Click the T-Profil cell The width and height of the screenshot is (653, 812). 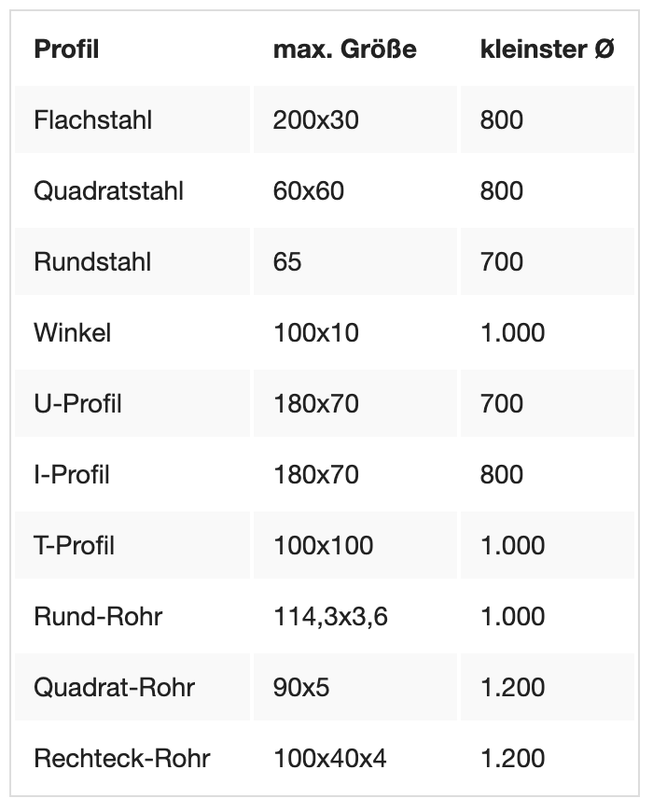point(75,546)
